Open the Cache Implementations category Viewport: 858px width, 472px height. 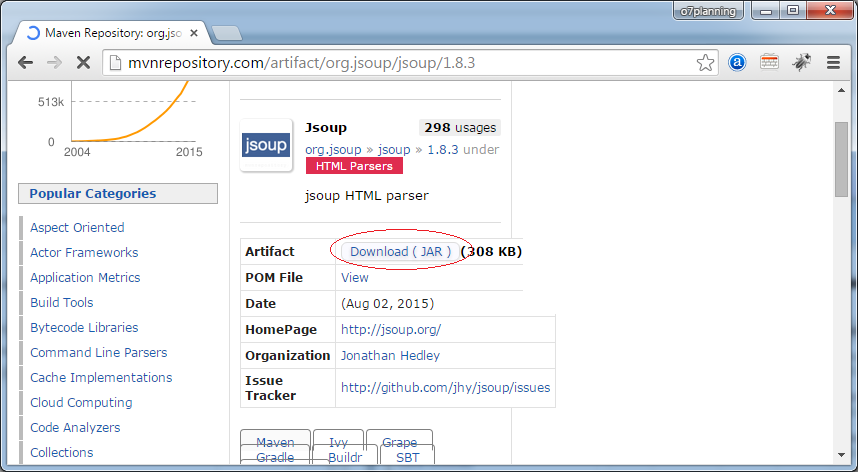(x=101, y=377)
